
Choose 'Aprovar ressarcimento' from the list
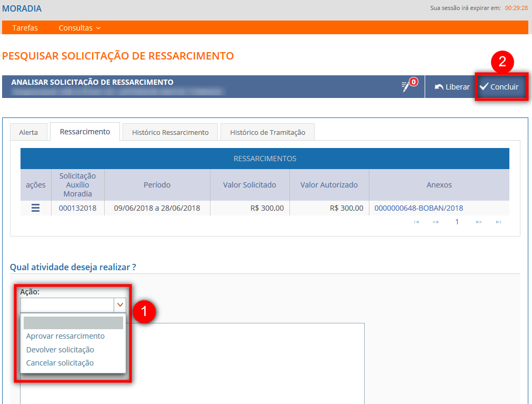pos(65,336)
